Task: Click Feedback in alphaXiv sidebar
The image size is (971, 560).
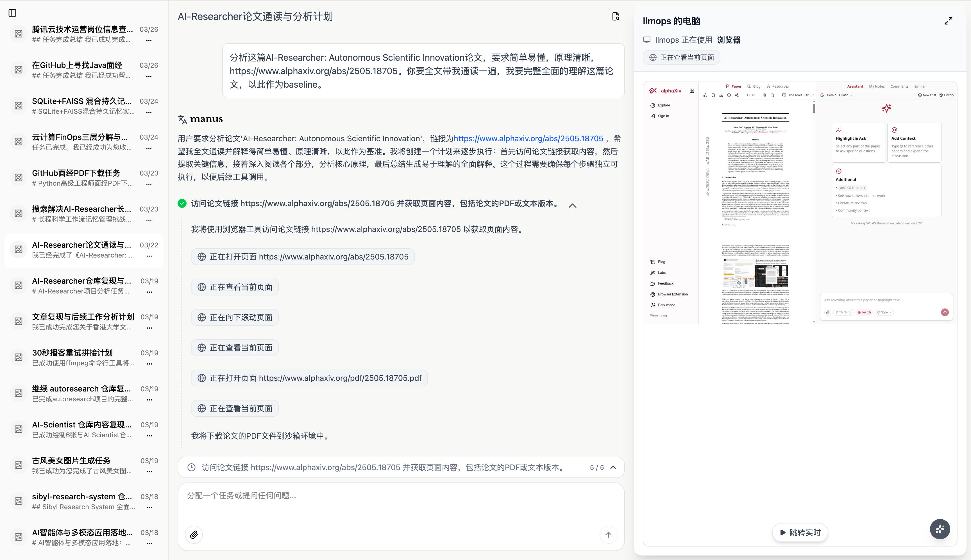Action: pos(662,283)
